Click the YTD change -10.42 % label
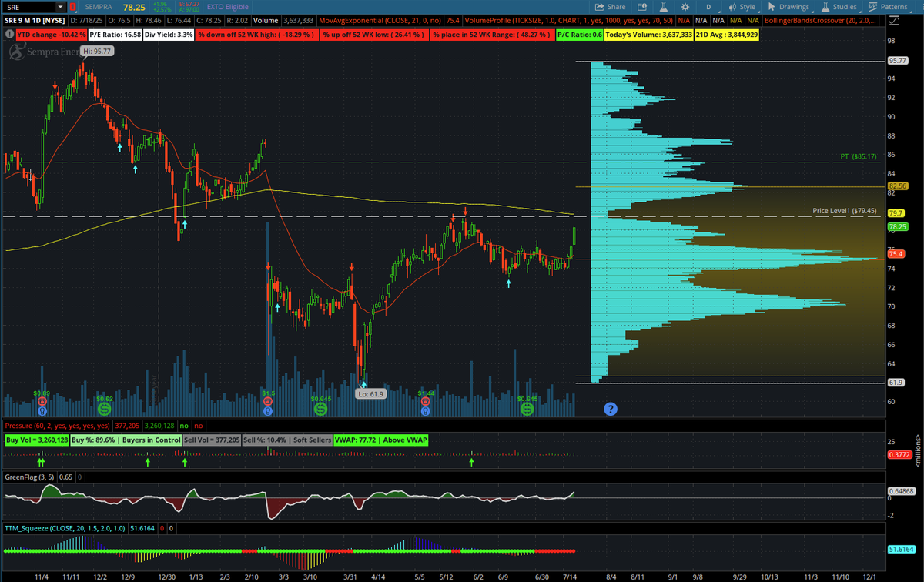Image resolution: width=924 pixels, height=582 pixels. 50,35
